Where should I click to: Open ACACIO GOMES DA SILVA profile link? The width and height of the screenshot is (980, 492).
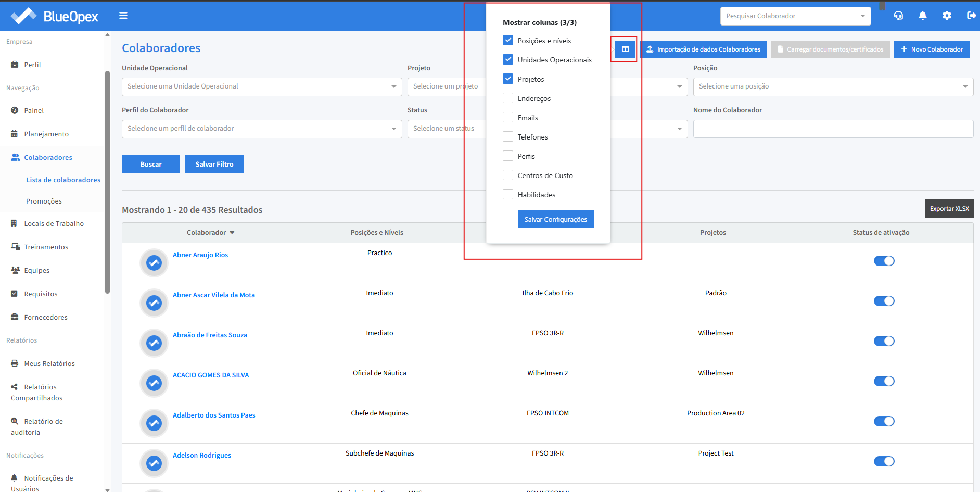click(211, 375)
